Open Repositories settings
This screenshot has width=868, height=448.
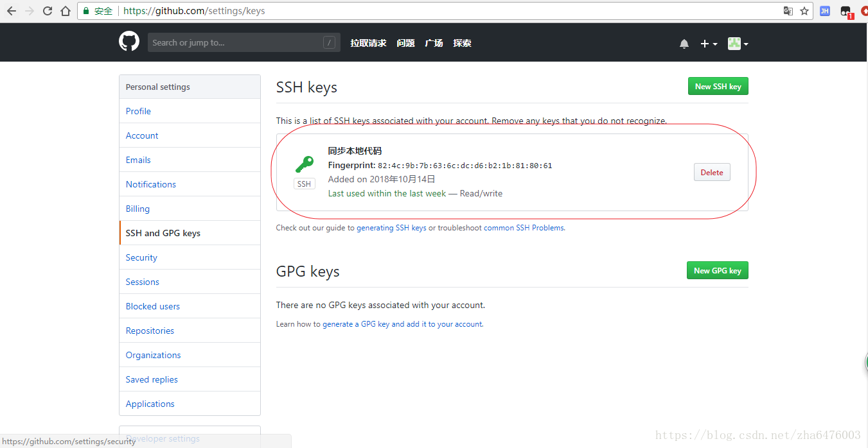[x=190, y=331]
